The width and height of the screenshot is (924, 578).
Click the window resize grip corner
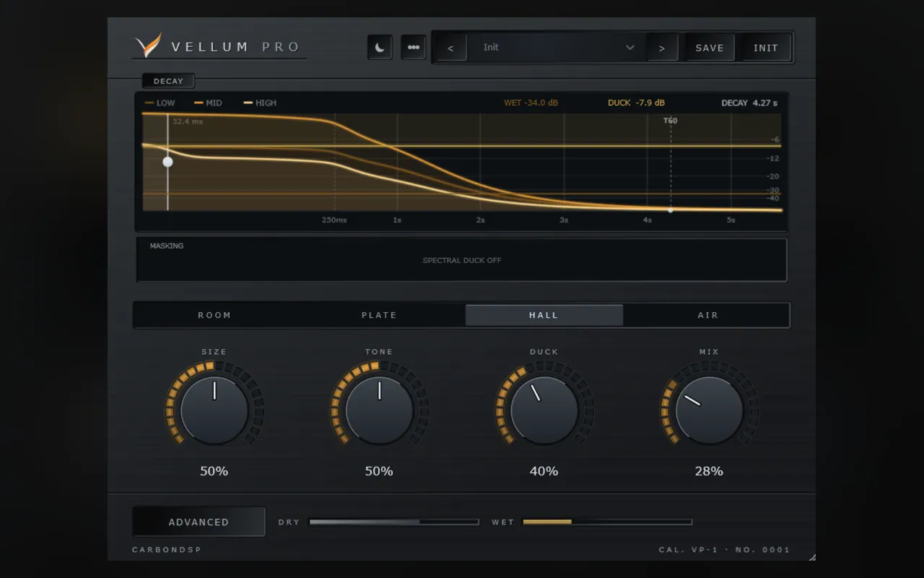(812, 557)
